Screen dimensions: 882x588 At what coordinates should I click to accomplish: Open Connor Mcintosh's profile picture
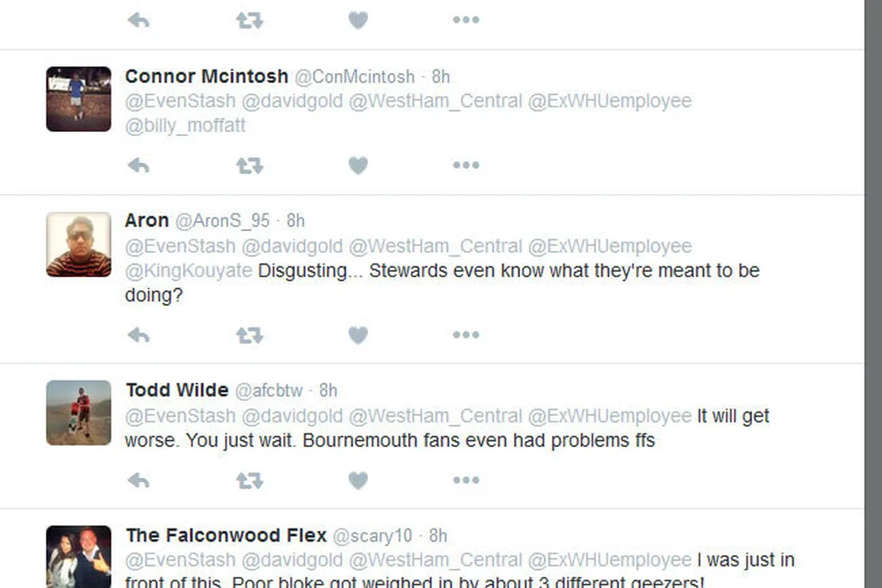78,99
